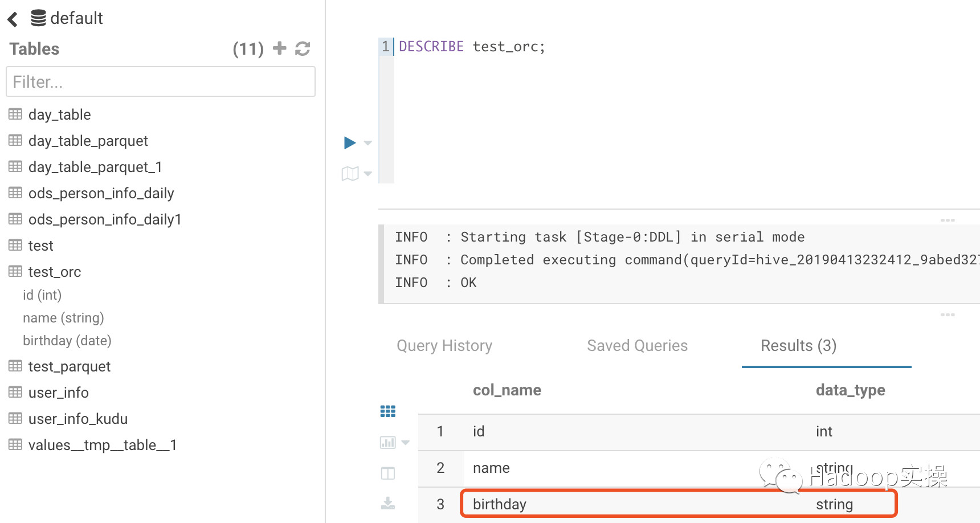Image resolution: width=980 pixels, height=523 pixels.
Task: Run the query with the play button
Action: 350,142
